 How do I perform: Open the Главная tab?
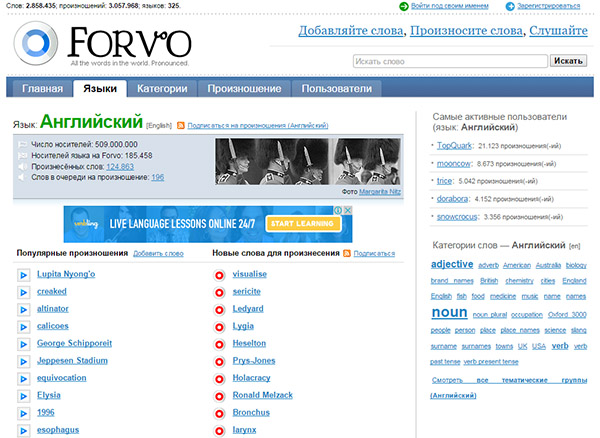tap(42, 88)
